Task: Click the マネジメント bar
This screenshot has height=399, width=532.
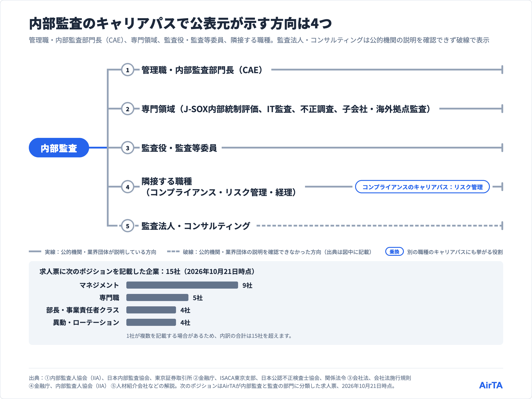Action: point(182,285)
